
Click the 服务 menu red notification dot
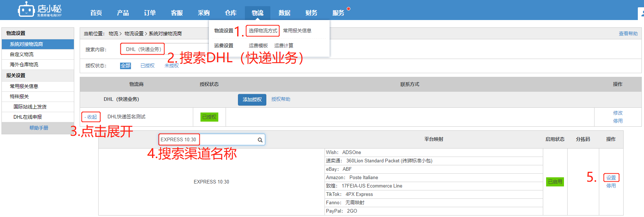349,9
